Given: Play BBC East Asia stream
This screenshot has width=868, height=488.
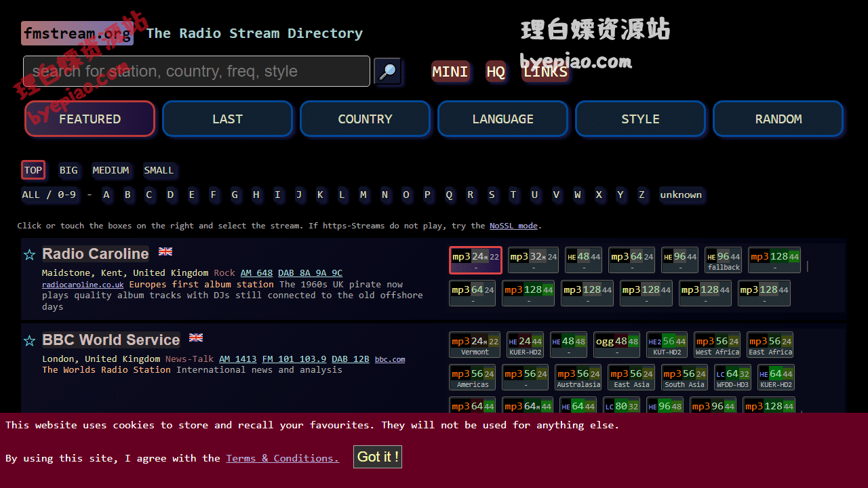Looking at the screenshot, I should (x=631, y=378).
